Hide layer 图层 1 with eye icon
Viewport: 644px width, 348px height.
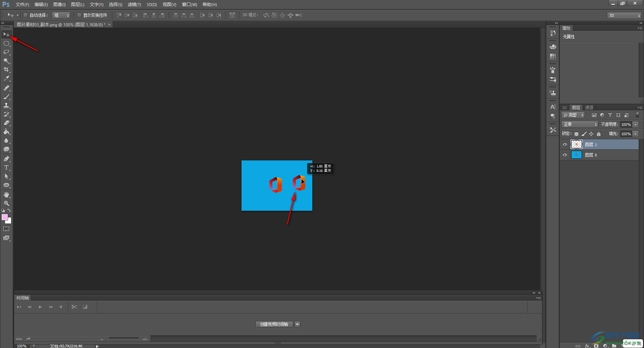565,144
